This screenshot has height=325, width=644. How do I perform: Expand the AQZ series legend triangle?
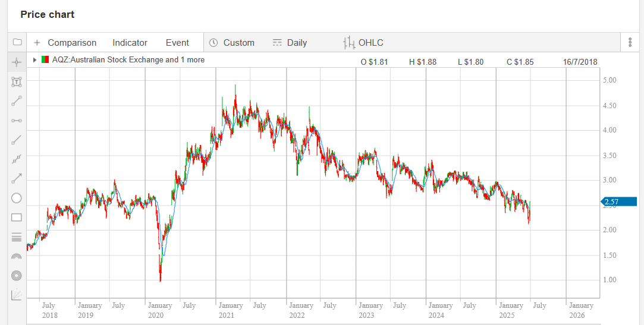[35, 60]
